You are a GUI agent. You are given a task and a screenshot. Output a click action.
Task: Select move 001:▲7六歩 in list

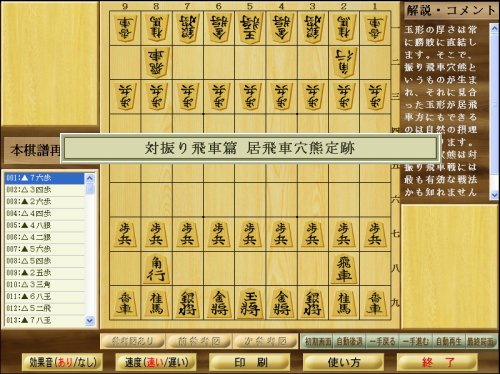click(45, 178)
